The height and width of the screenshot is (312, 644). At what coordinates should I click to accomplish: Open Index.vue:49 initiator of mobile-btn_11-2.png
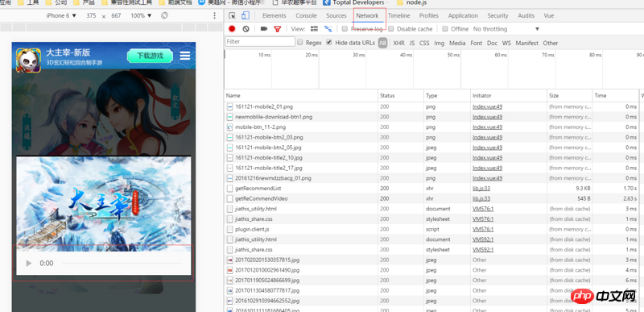click(x=488, y=127)
